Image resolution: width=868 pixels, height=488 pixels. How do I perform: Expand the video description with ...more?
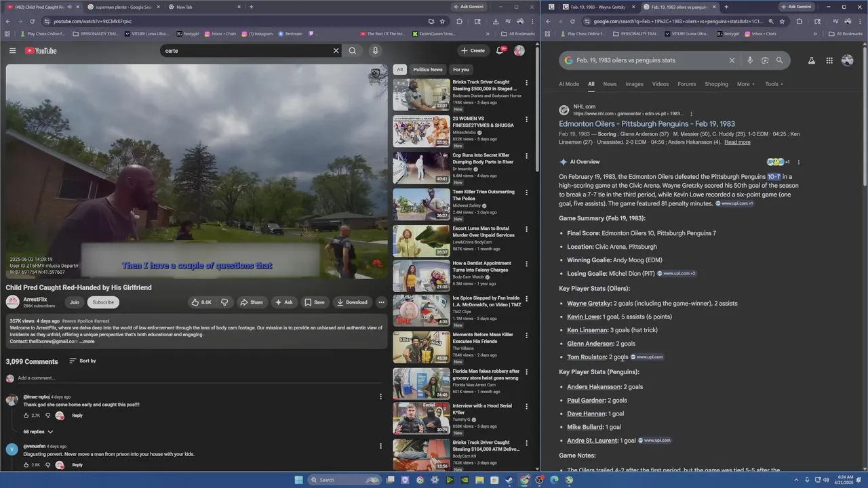point(87,342)
